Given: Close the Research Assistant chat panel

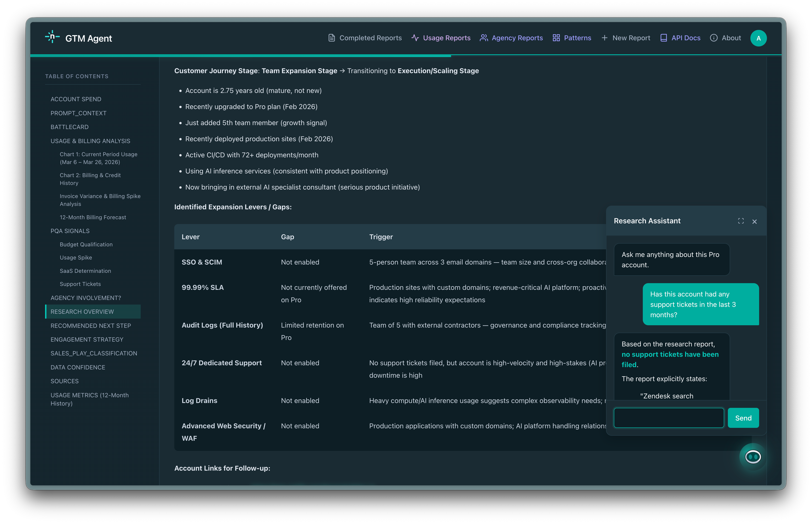Looking at the screenshot, I should click(755, 222).
